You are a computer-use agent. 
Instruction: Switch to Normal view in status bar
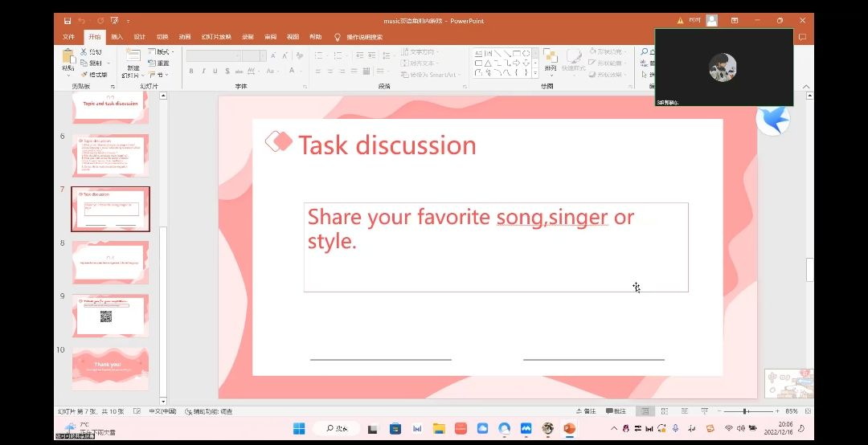coord(644,411)
